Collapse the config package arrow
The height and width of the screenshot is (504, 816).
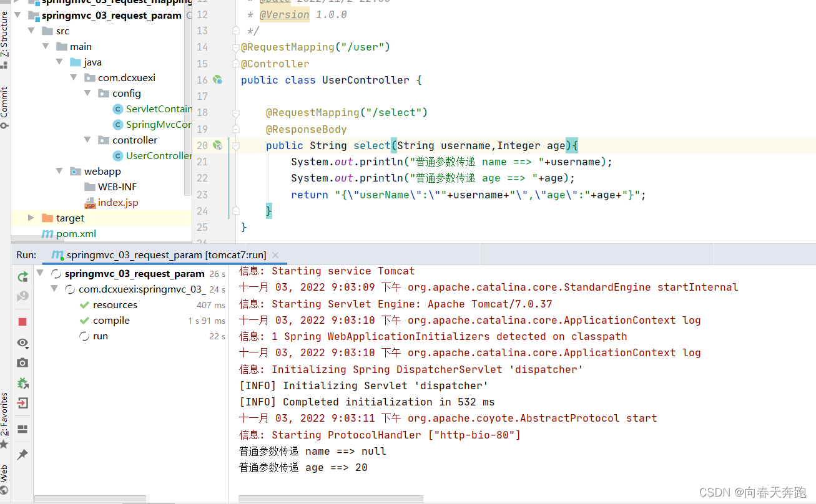coord(88,93)
